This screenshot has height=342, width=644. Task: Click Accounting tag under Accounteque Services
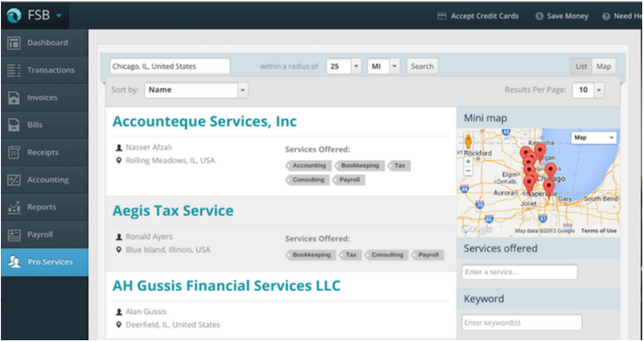click(308, 166)
